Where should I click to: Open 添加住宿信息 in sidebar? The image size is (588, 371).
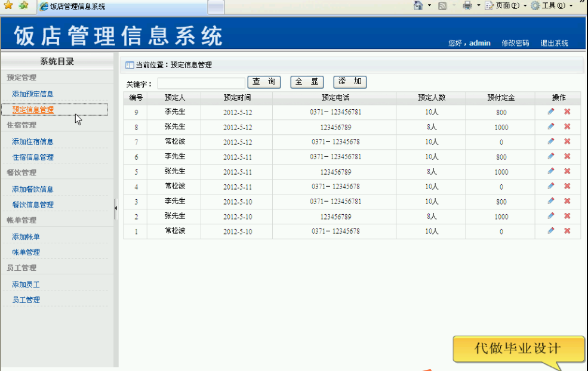(33, 141)
